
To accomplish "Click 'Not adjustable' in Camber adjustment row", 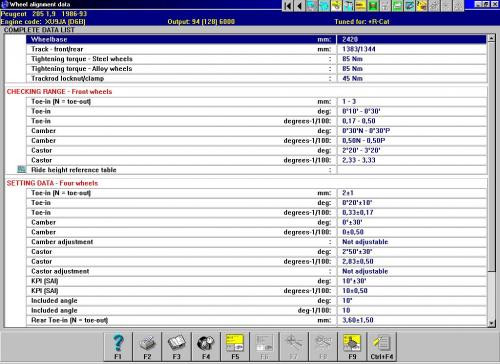I will tap(365, 242).
